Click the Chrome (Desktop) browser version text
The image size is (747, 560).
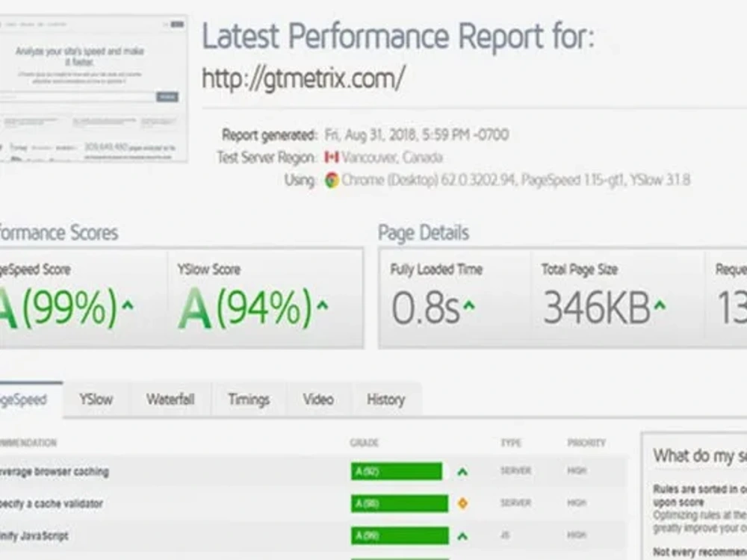(x=516, y=180)
